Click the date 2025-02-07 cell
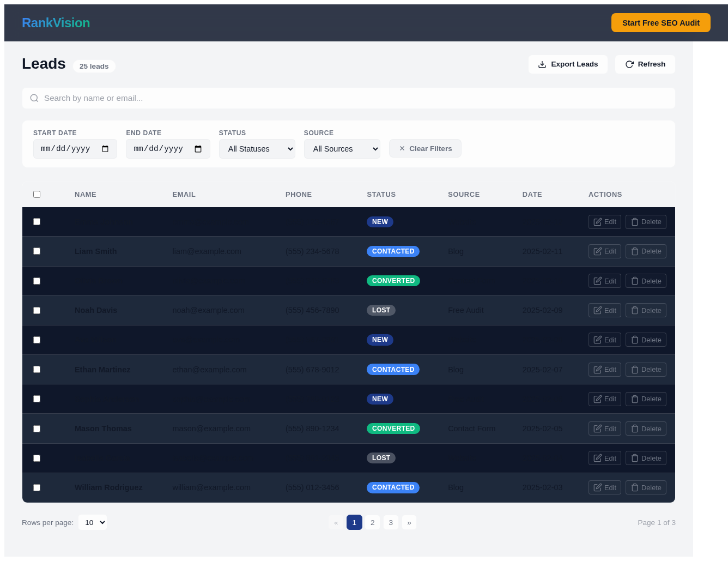 [x=542, y=370]
